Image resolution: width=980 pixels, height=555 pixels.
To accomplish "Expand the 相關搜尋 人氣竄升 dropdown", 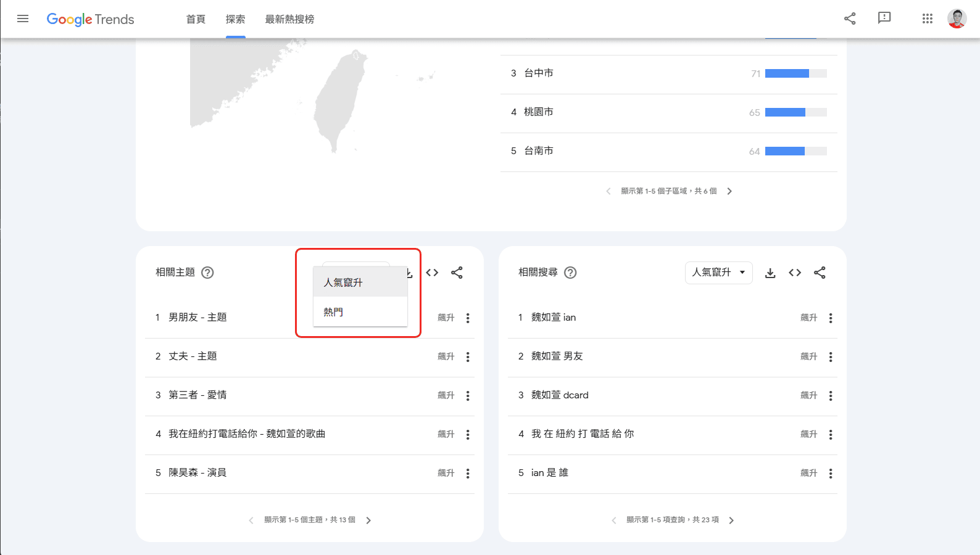I will click(x=719, y=273).
